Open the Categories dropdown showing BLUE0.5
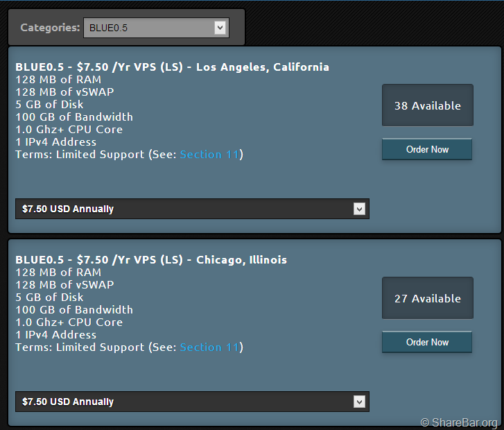The height and width of the screenshot is (430, 504). pos(155,28)
